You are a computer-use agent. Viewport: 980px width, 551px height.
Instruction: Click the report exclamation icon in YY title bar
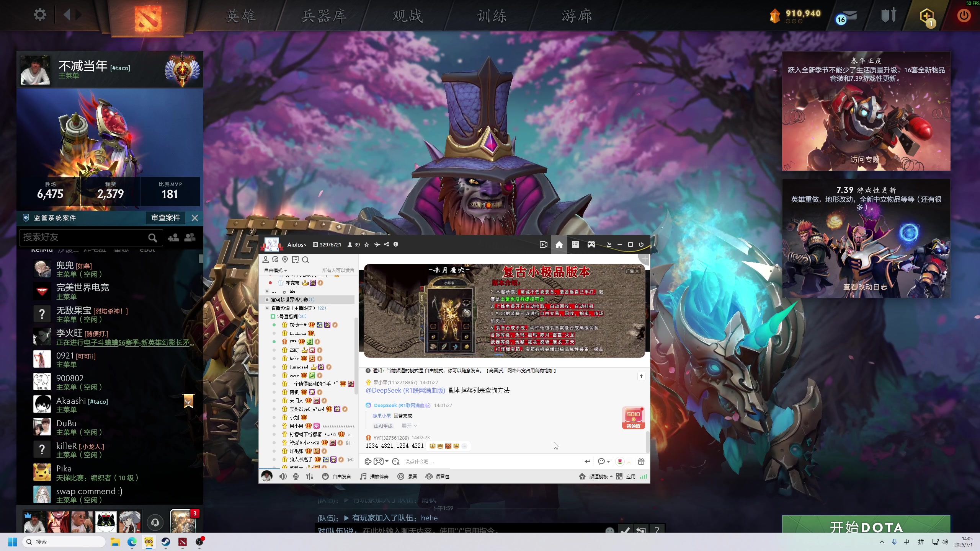click(x=396, y=245)
